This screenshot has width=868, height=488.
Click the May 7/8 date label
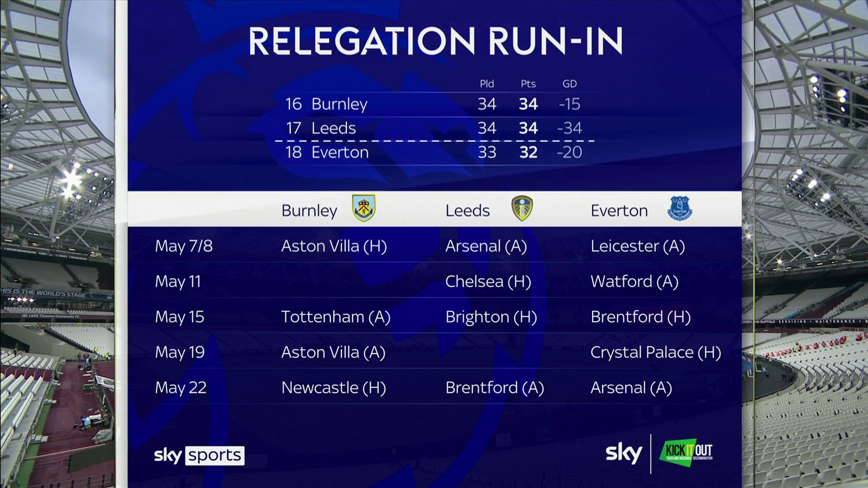pyautogui.click(x=184, y=246)
